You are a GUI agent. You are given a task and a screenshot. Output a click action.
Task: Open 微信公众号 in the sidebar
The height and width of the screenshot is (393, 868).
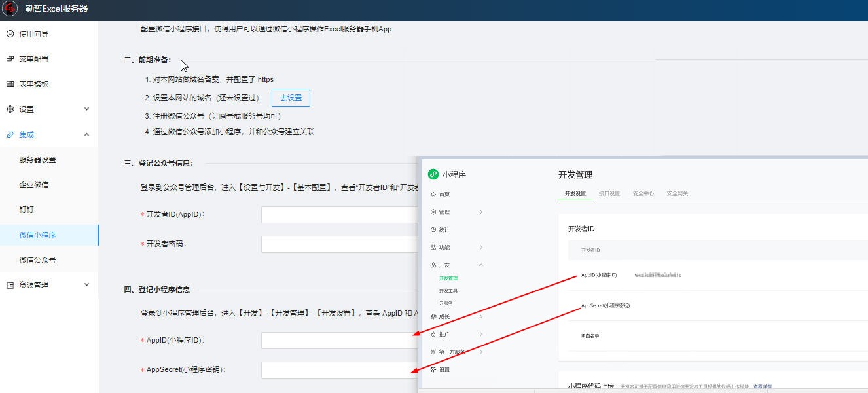(37, 260)
